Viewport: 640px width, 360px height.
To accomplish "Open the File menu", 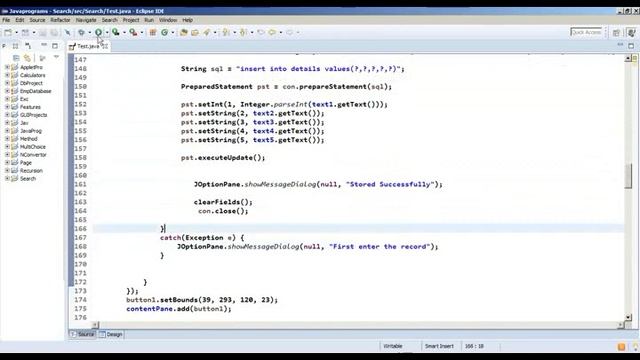I will coord(6,20).
